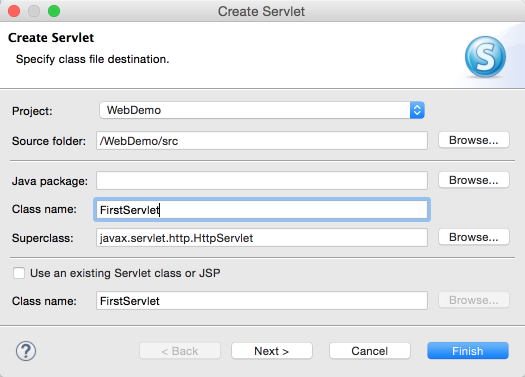Click Browse next to Java package
Screen dimensions: 525x377
click(x=473, y=180)
